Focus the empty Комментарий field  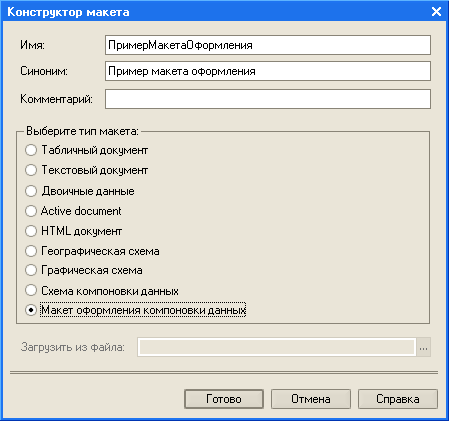[268, 99]
